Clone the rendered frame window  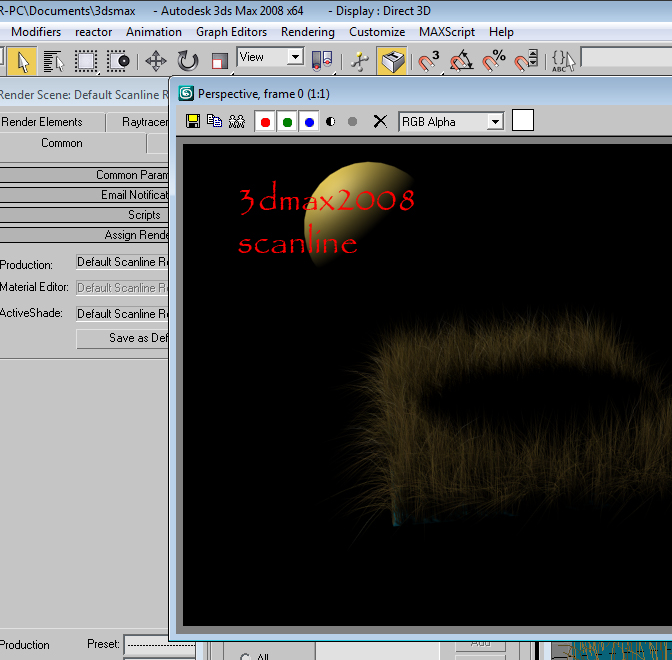pyautogui.click(x=237, y=122)
